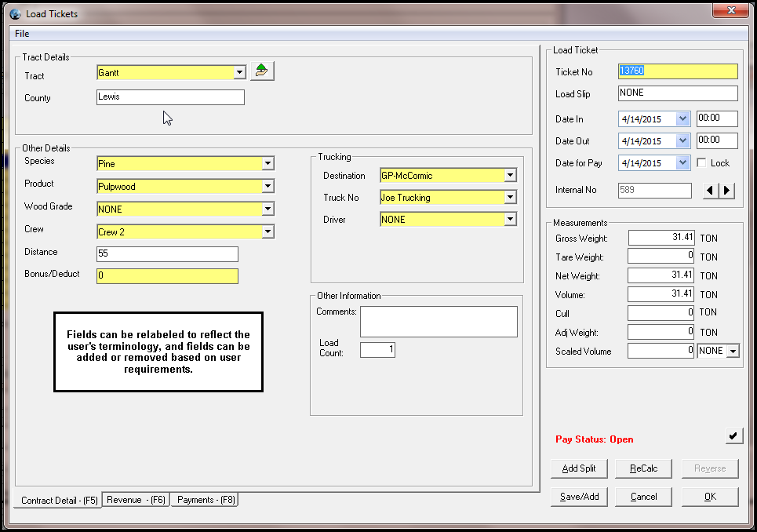Expand the Driver dropdown
The height and width of the screenshot is (532, 757).
511,219
